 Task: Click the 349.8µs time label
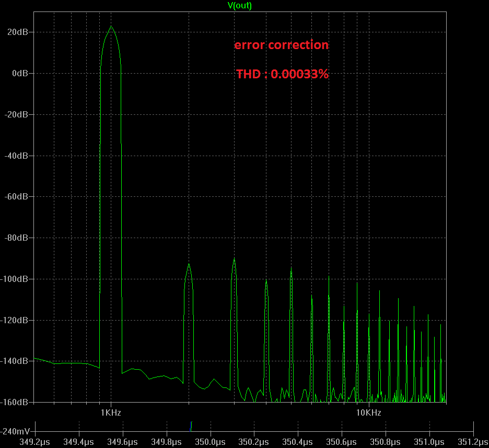pyautogui.click(x=166, y=442)
